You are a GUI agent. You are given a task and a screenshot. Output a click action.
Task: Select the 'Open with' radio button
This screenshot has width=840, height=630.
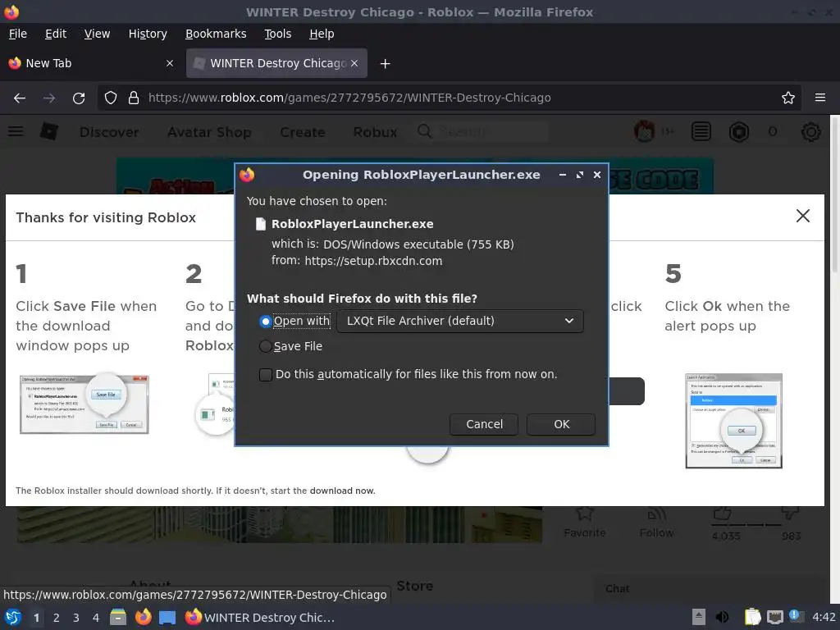pyautogui.click(x=265, y=322)
